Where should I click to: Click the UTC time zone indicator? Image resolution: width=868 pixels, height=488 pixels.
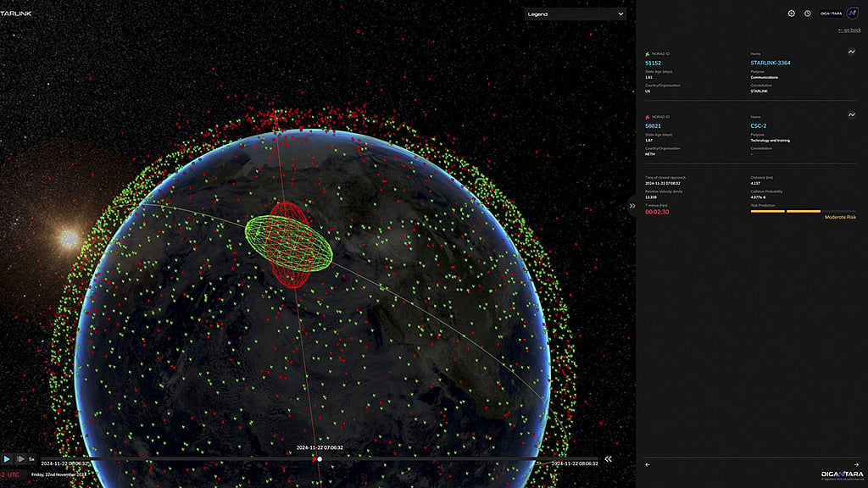14,474
